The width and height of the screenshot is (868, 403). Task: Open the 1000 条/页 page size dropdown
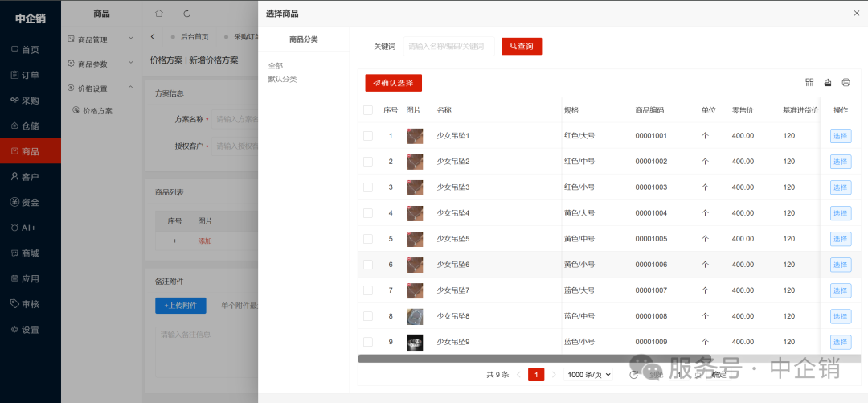tap(589, 375)
